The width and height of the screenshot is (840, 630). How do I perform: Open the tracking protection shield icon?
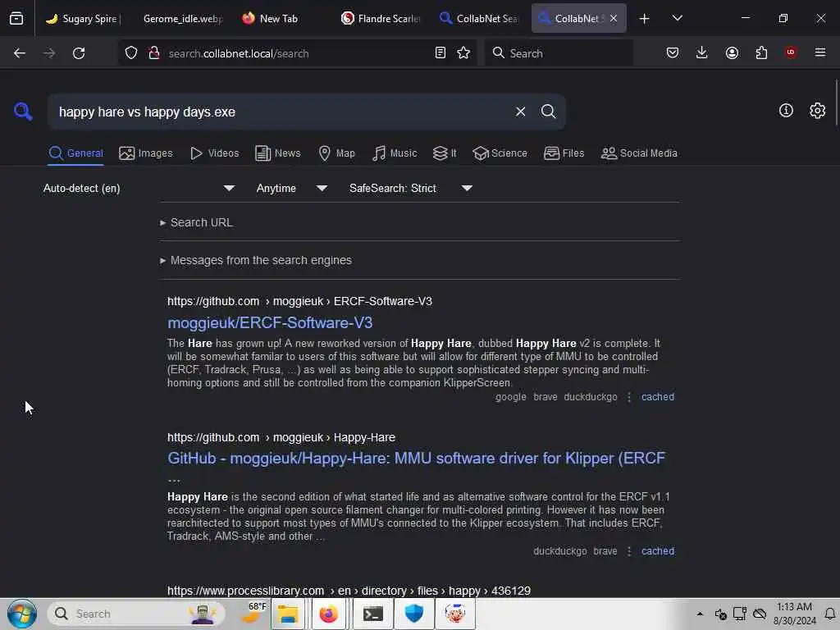click(x=131, y=53)
